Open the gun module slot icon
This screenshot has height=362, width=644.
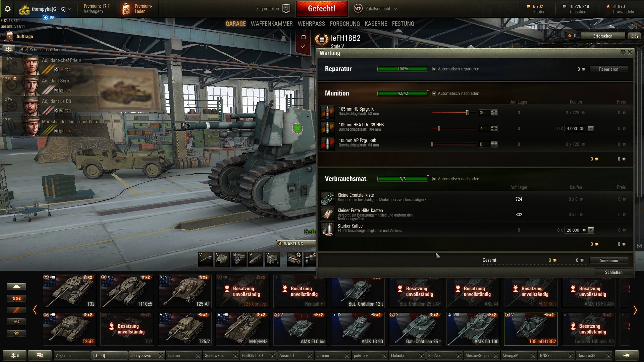click(x=205, y=259)
